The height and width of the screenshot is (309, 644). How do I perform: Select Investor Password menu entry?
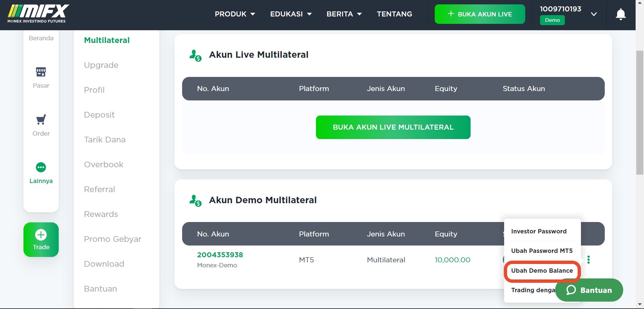pyautogui.click(x=539, y=231)
